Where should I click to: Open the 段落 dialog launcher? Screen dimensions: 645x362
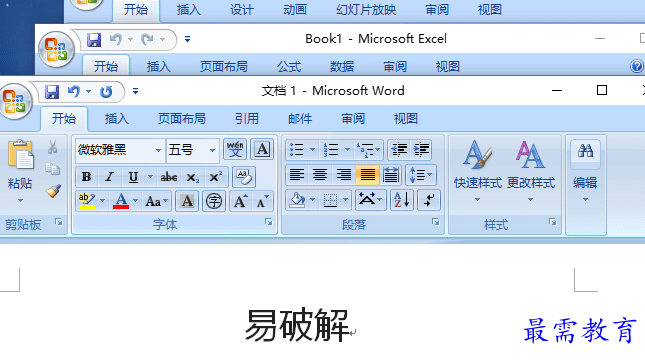pos(436,222)
